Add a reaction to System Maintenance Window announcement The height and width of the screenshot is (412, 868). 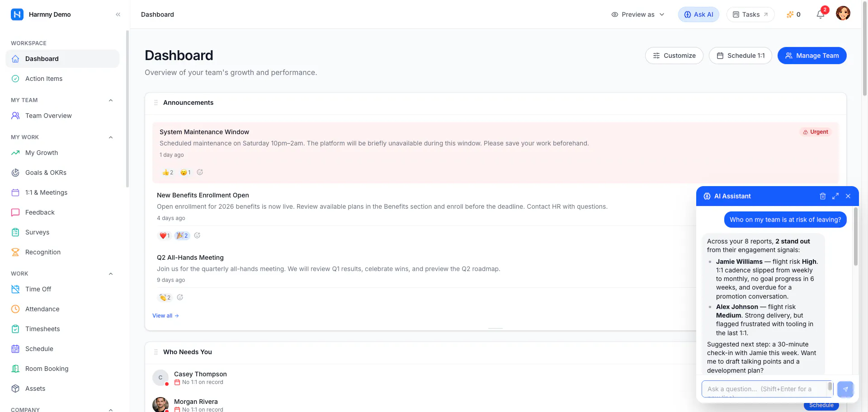coord(200,172)
